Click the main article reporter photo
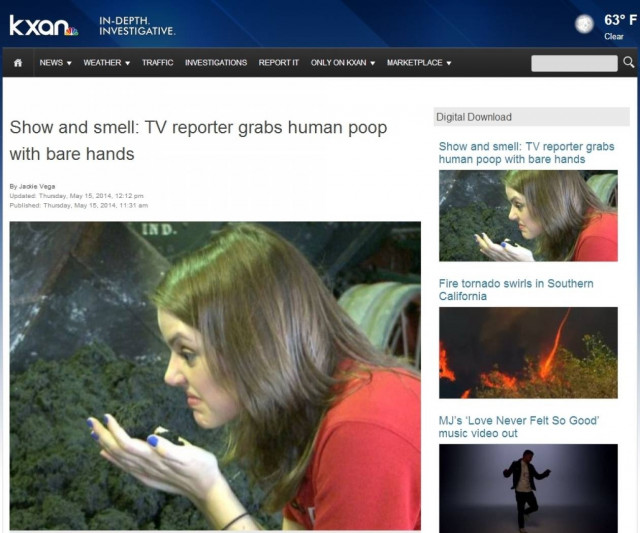The width and height of the screenshot is (640, 533). tap(215, 375)
